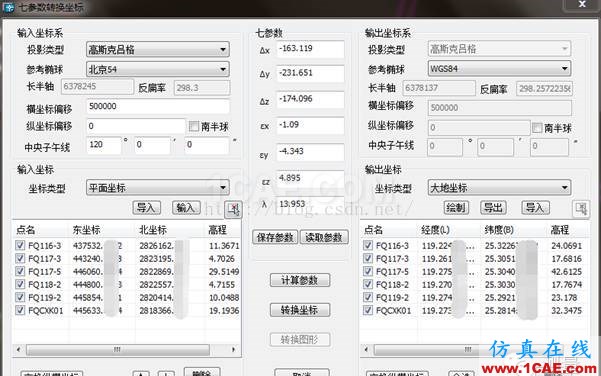Screen dimensions: 601x376
Task: Click the horizontal scrollbar under input table
Action: (118, 350)
